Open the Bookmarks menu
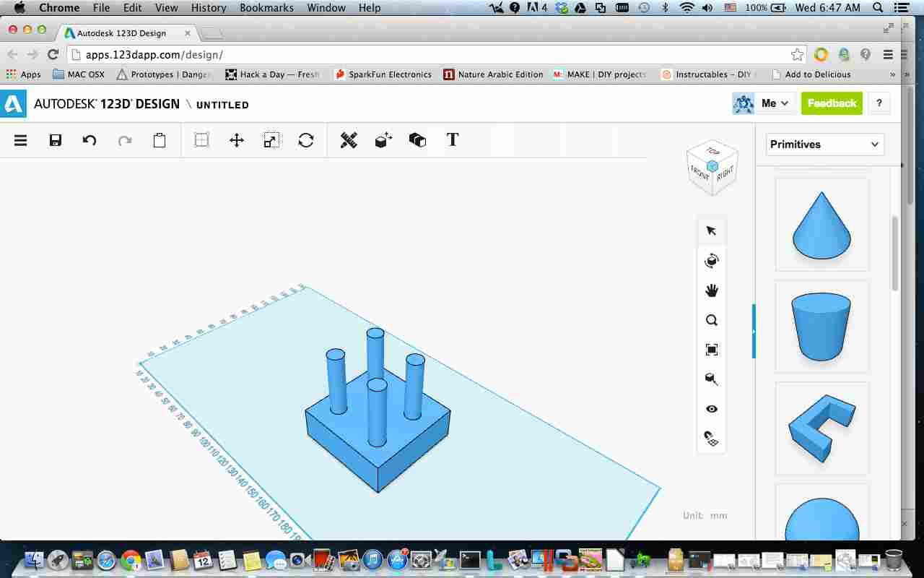This screenshot has height=578, width=924. point(266,8)
